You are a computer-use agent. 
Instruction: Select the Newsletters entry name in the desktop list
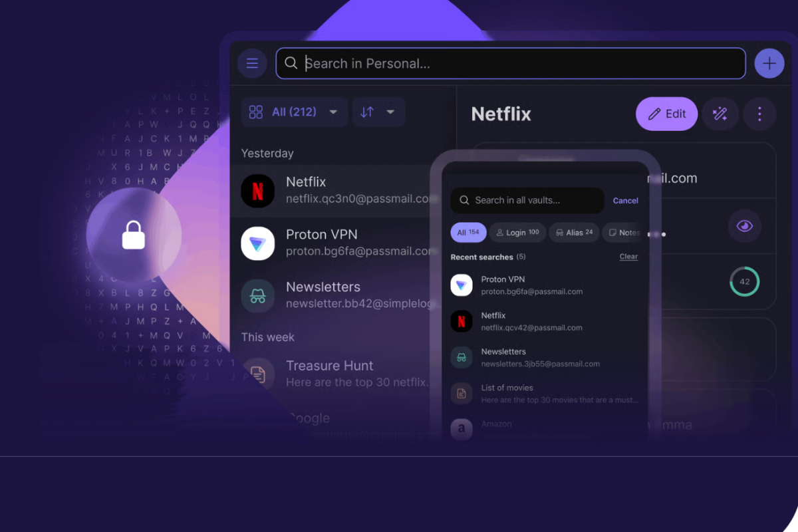323,287
